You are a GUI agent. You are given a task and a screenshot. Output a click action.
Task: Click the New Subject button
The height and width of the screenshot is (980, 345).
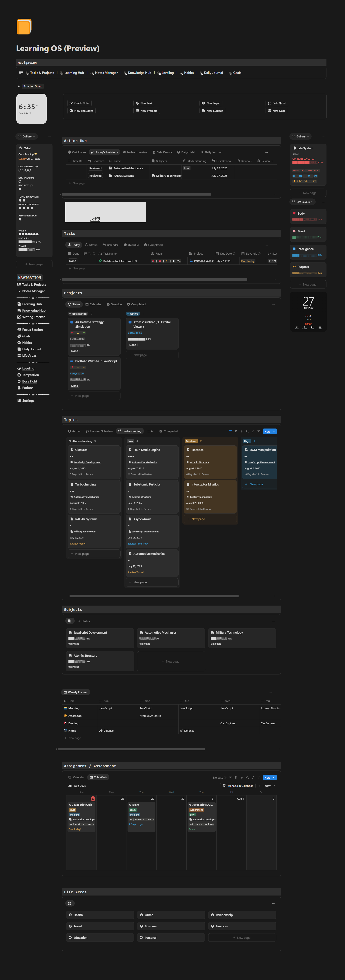click(x=213, y=111)
